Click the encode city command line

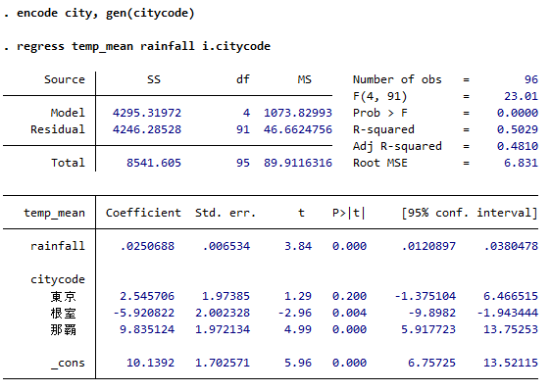click(99, 14)
